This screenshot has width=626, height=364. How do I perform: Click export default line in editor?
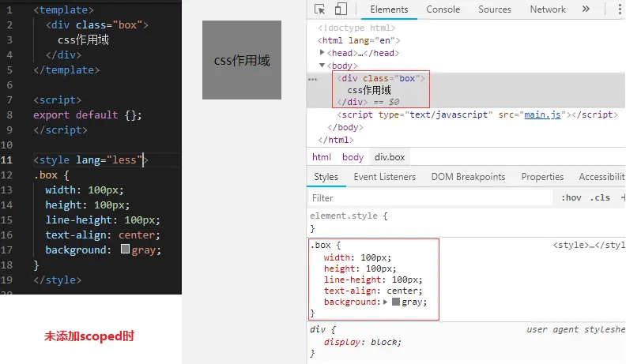88,114
